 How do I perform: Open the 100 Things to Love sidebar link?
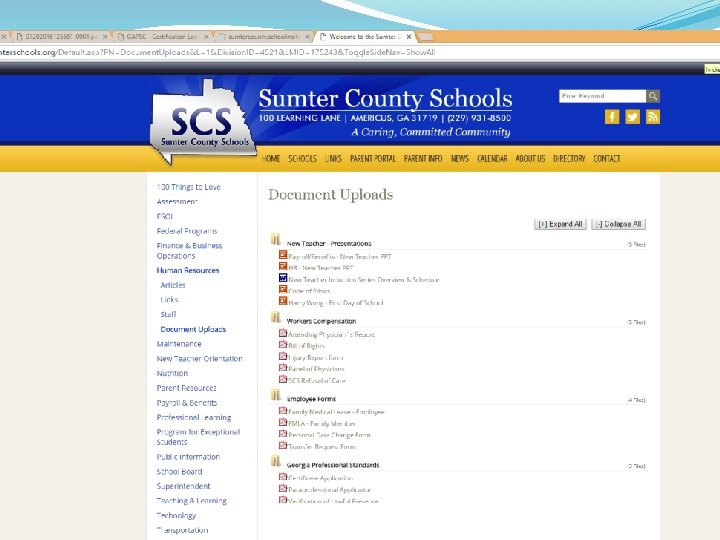click(x=189, y=187)
